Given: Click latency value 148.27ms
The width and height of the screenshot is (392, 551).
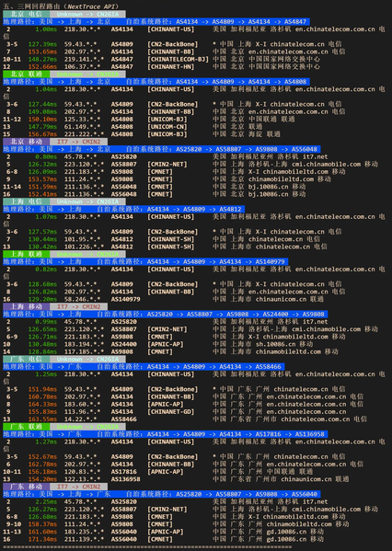Looking at the screenshot, I should pos(42,59).
